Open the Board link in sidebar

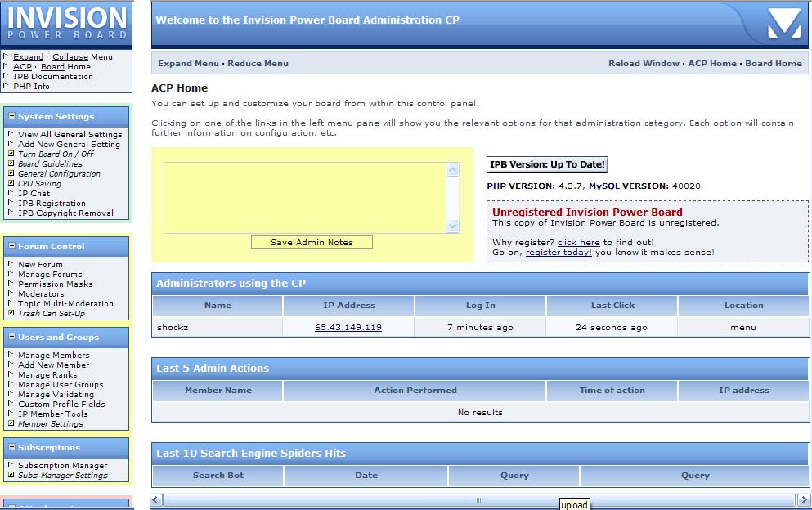(53, 67)
